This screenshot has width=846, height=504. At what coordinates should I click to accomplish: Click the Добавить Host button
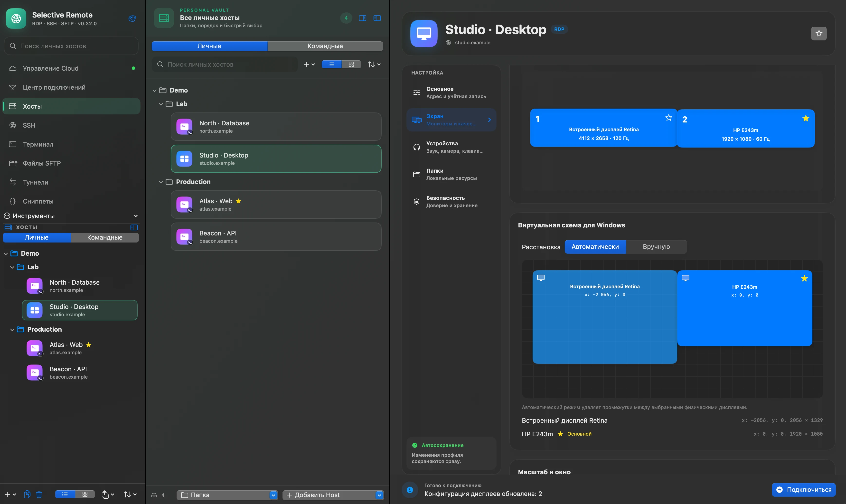coord(333,495)
